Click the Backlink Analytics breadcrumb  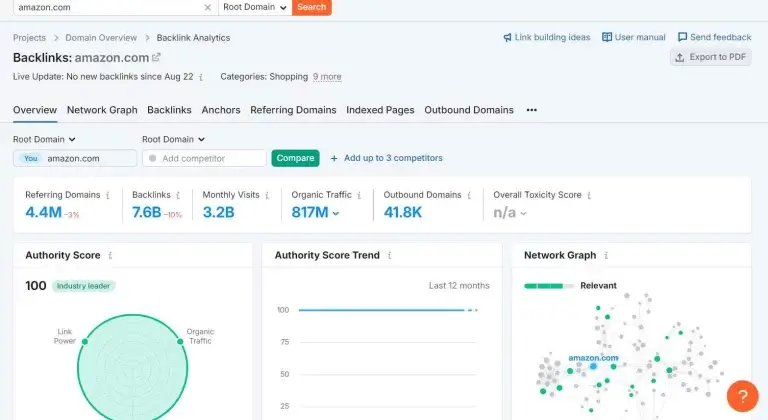193,38
